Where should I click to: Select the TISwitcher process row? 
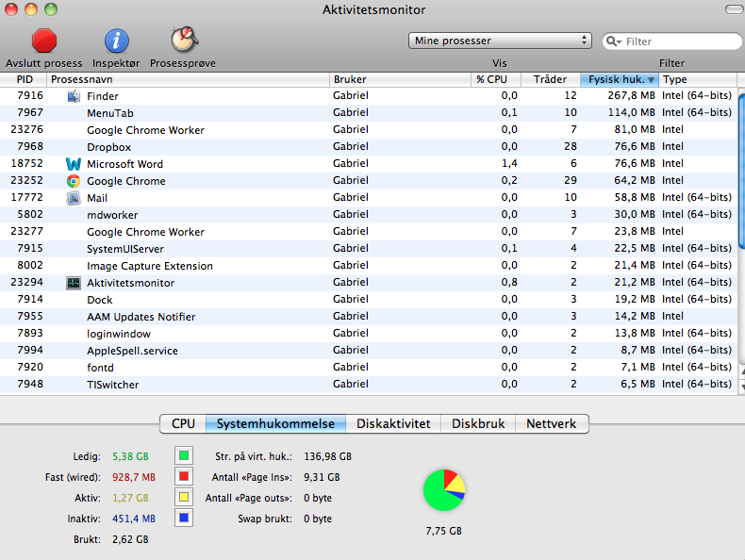point(368,385)
